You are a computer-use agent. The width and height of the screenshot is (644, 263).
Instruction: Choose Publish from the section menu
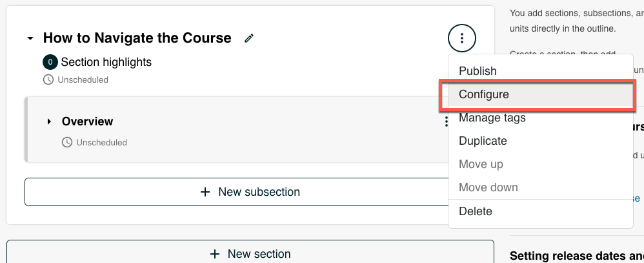click(478, 71)
